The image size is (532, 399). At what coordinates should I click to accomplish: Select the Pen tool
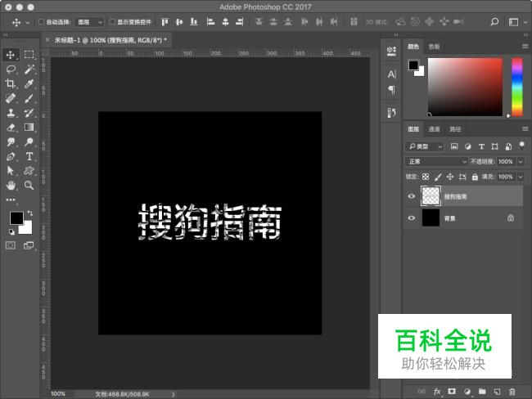(11, 156)
